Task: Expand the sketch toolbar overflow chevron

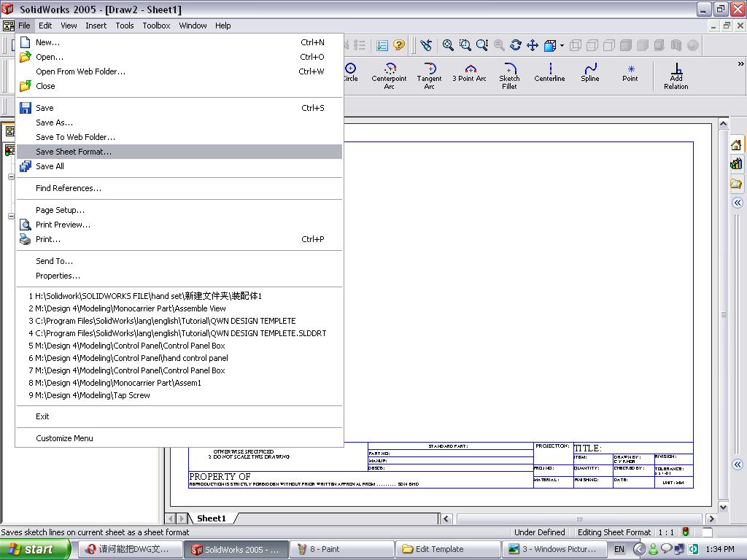Action: point(740,64)
